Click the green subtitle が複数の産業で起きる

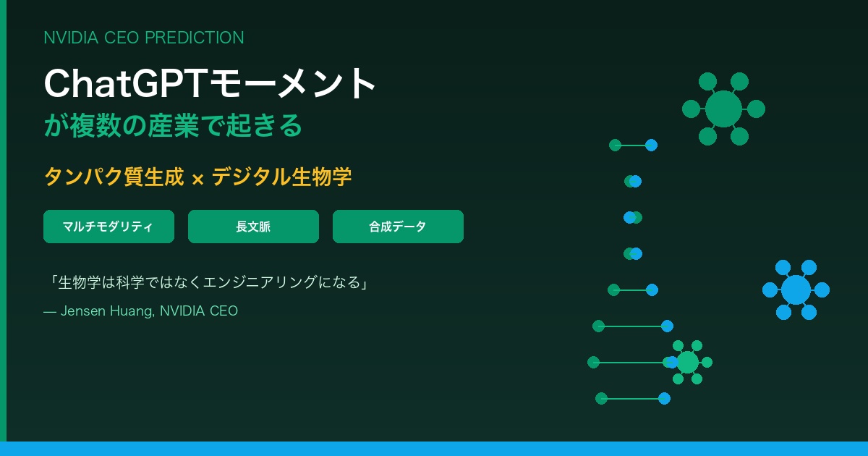(173, 125)
